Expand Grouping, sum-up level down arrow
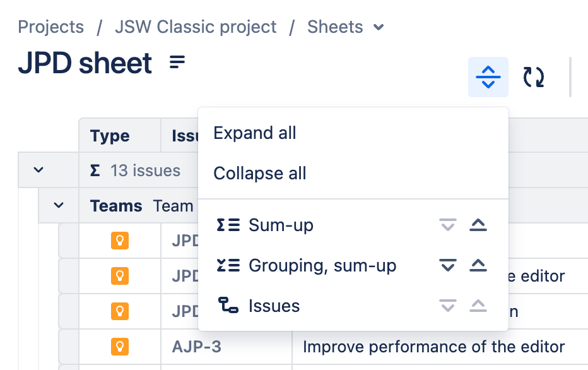Screen dimensions: 588x370 point(448,266)
